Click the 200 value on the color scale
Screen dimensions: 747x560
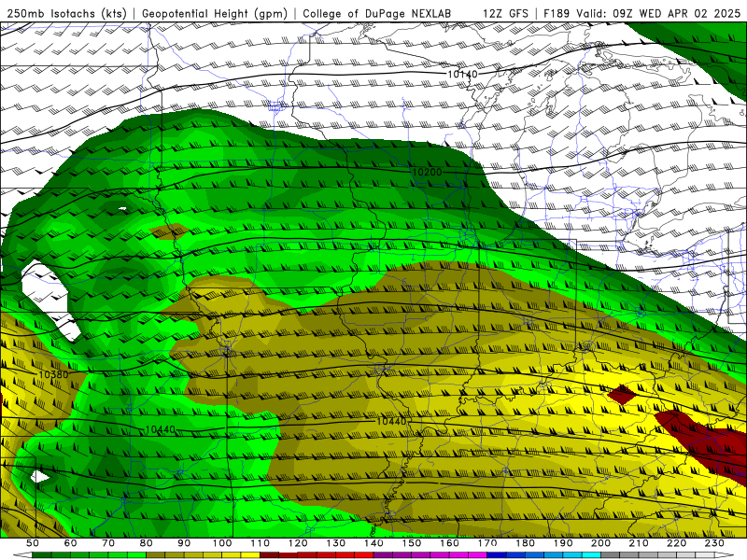coord(600,543)
